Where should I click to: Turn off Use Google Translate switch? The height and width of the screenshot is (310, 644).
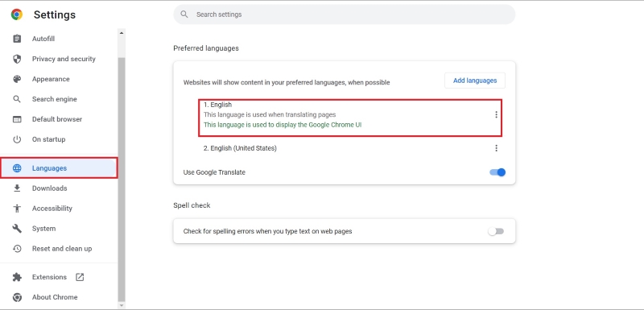coord(497,172)
